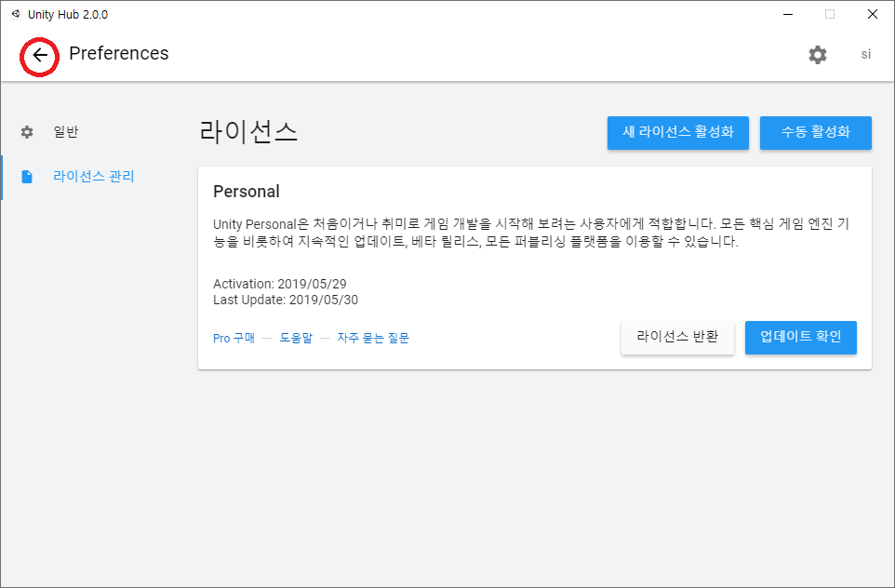Open the 일반 preferences tab

(x=66, y=132)
